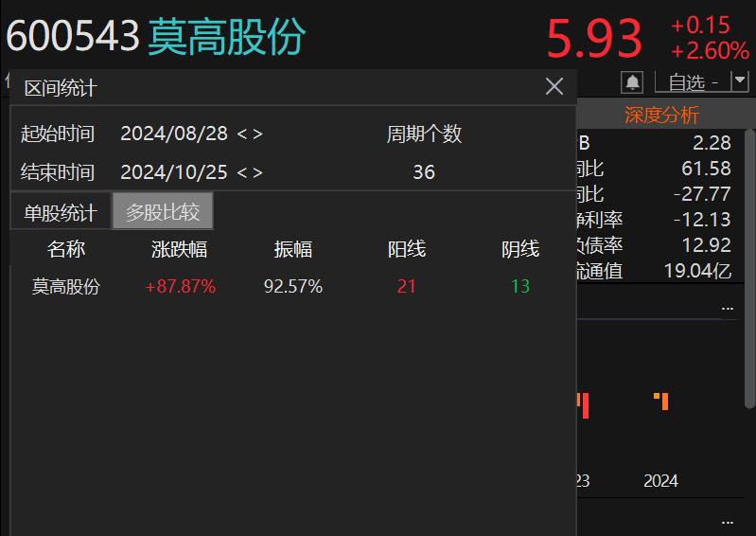
Task: Click the 名称 column header
Action: (x=66, y=249)
